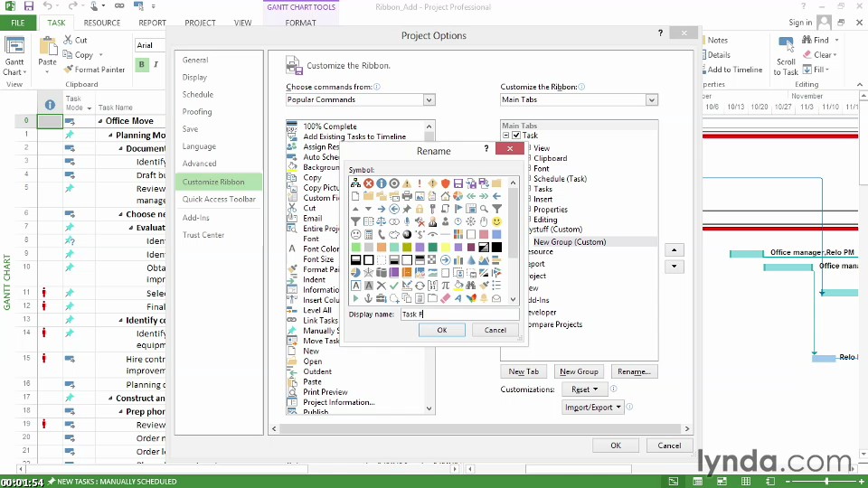Click the Rename dialog help question mark
The width and height of the screenshot is (868, 488).
click(x=486, y=149)
